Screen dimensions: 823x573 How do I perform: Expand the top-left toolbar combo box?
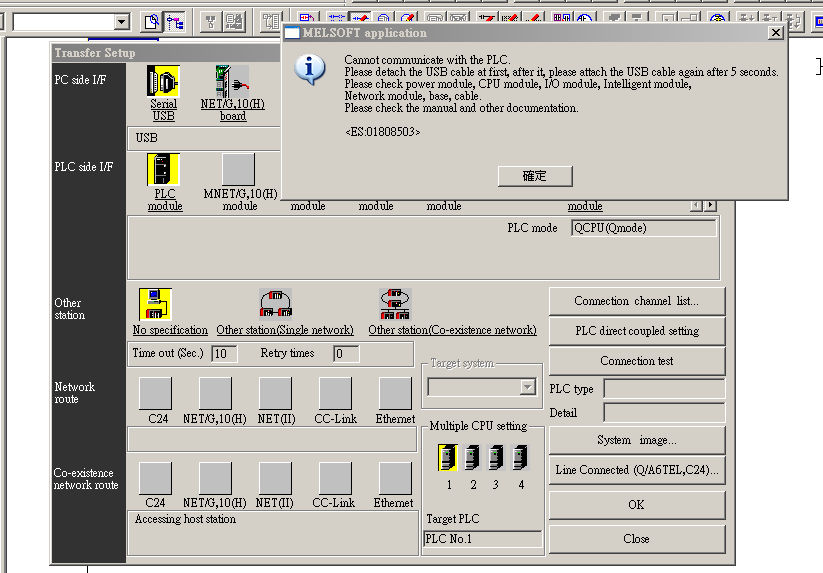click(122, 21)
